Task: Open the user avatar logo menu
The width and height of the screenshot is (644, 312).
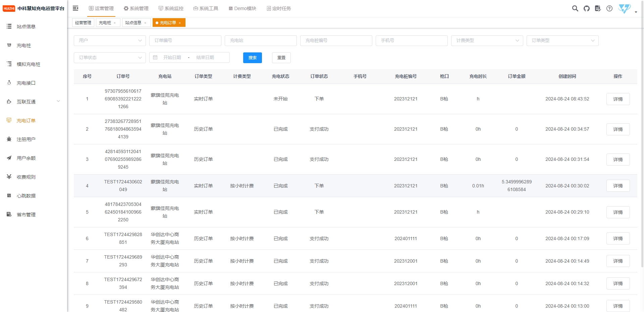Action: tap(625, 8)
